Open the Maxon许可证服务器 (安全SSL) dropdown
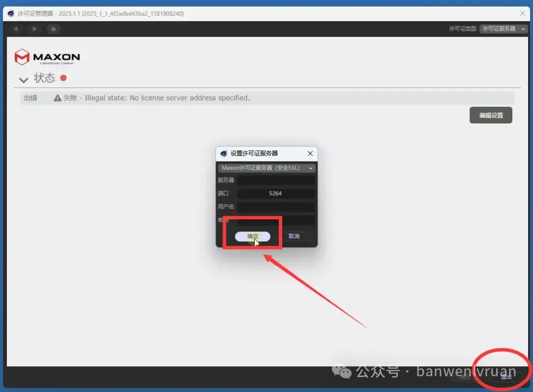533x392 pixels. (267, 168)
